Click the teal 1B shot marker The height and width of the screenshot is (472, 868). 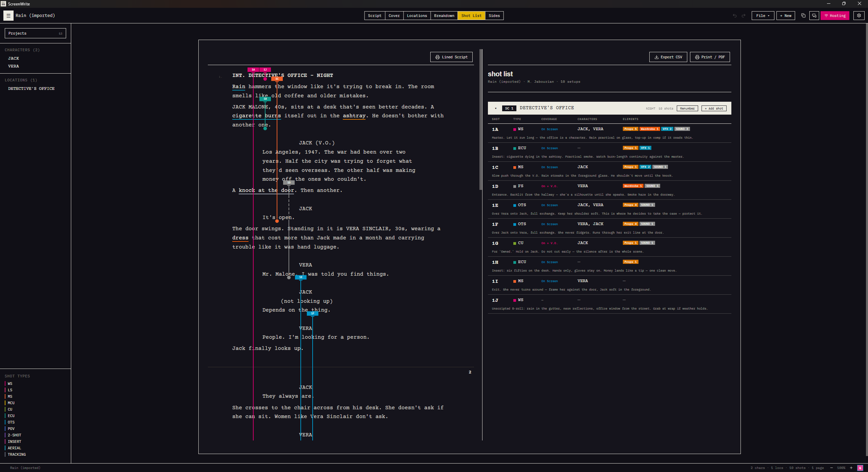point(265,99)
